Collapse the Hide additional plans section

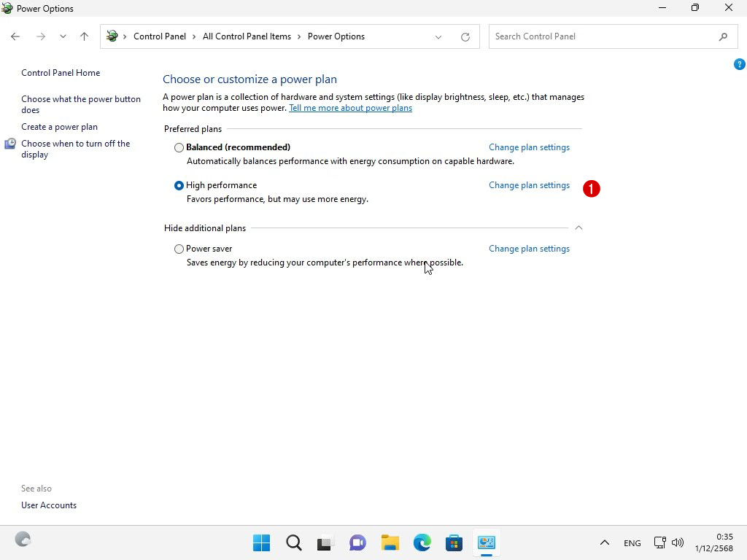click(578, 228)
